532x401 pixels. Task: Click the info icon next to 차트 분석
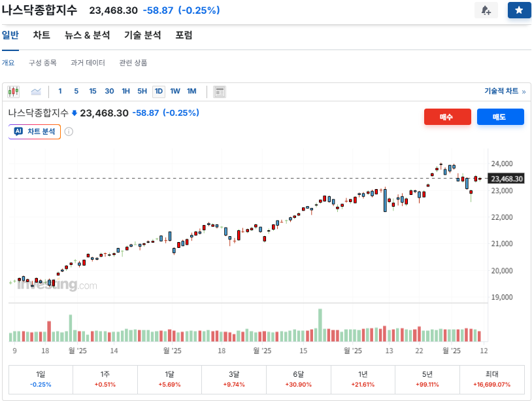point(69,131)
